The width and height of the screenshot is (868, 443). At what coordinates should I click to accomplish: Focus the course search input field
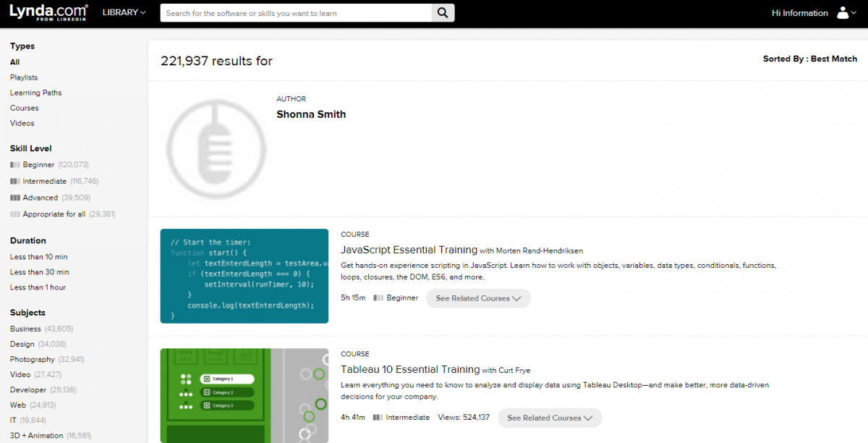point(296,13)
